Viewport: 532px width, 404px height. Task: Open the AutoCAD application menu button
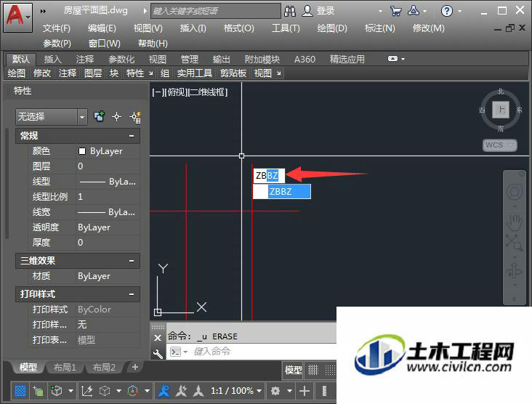(17, 17)
